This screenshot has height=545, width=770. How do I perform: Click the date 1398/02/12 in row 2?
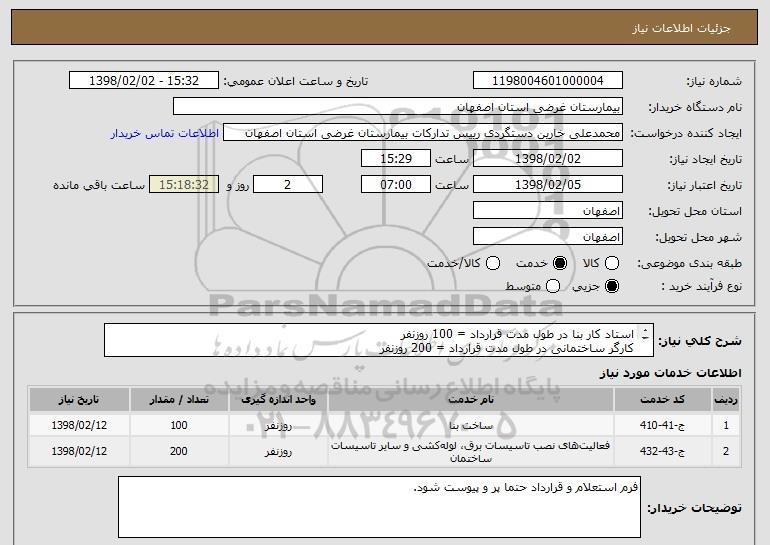(x=79, y=451)
